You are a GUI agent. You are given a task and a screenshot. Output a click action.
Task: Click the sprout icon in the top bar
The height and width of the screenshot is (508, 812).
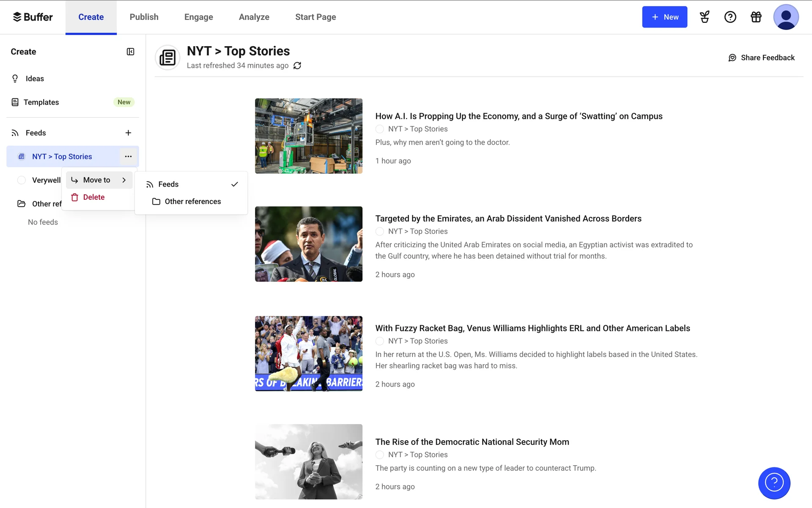point(704,17)
